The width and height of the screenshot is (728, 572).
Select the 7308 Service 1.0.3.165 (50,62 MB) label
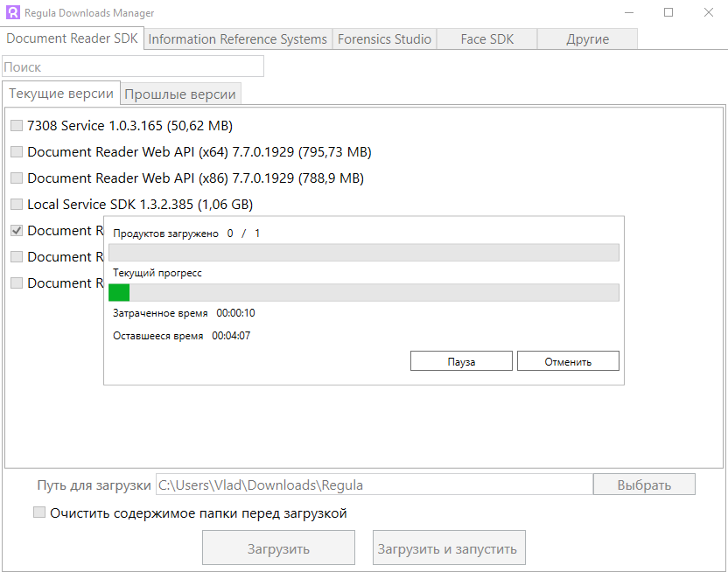130,126
